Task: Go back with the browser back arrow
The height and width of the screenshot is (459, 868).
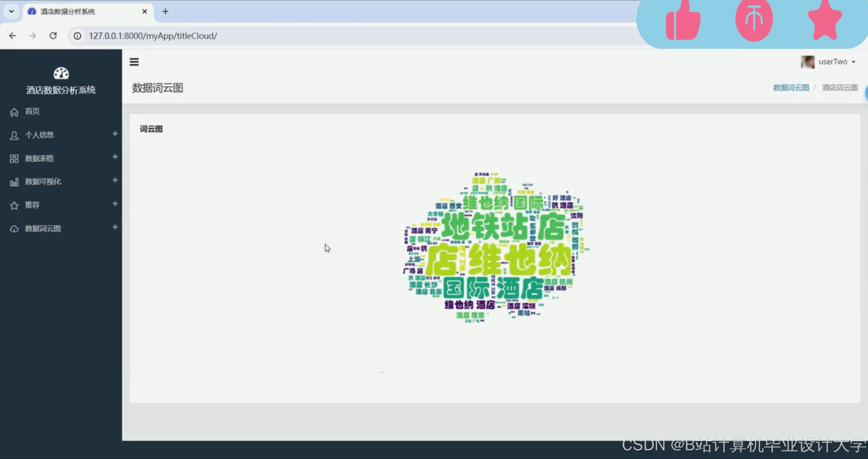Action: (x=13, y=36)
